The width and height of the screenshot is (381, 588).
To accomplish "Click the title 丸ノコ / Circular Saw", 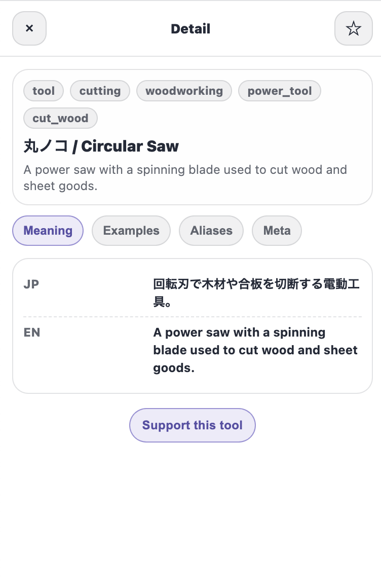I will click(101, 146).
